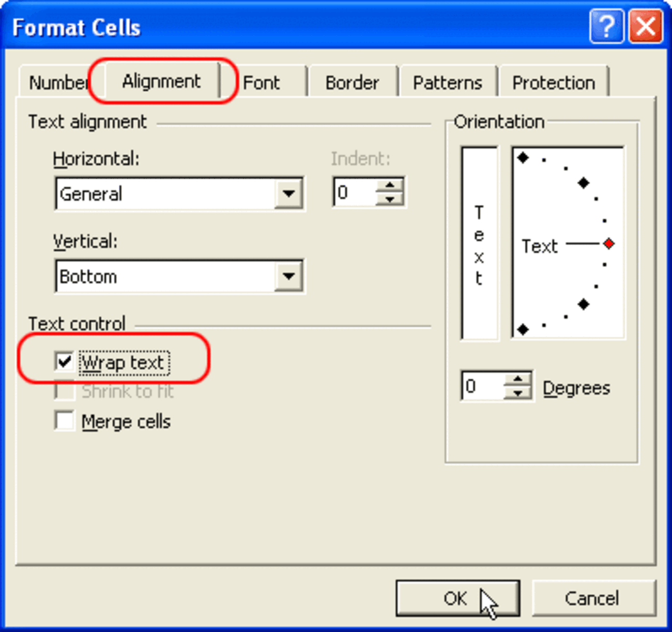Click the Help question mark button
The height and width of the screenshot is (632, 672).
tap(606, 26)
